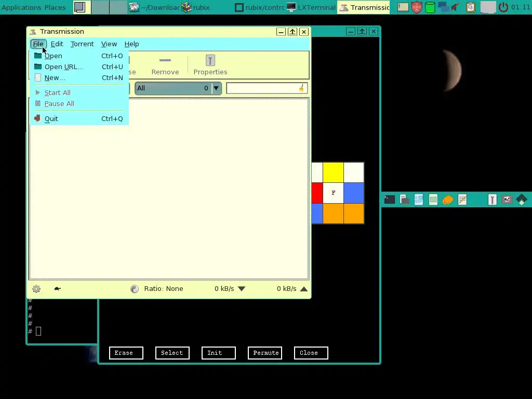The image size is (532, 399).
Task: Choose Open from the File menu
Action: pyautogui.click(x=79, y=56)
